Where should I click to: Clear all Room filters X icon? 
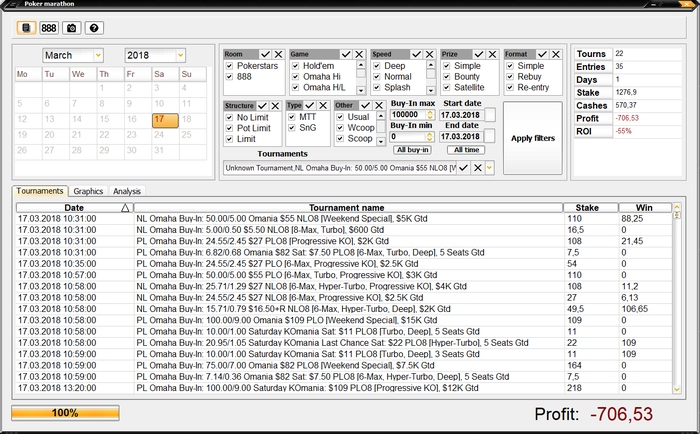279,54
